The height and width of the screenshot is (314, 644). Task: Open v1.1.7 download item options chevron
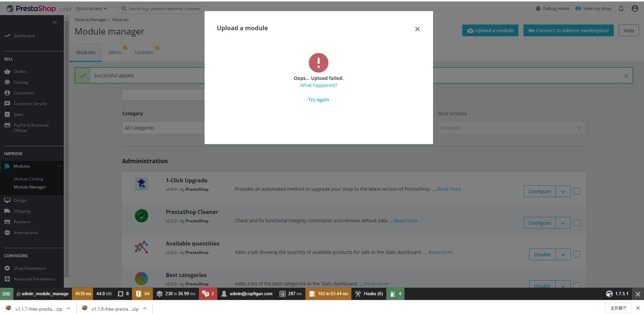point(69,308)
